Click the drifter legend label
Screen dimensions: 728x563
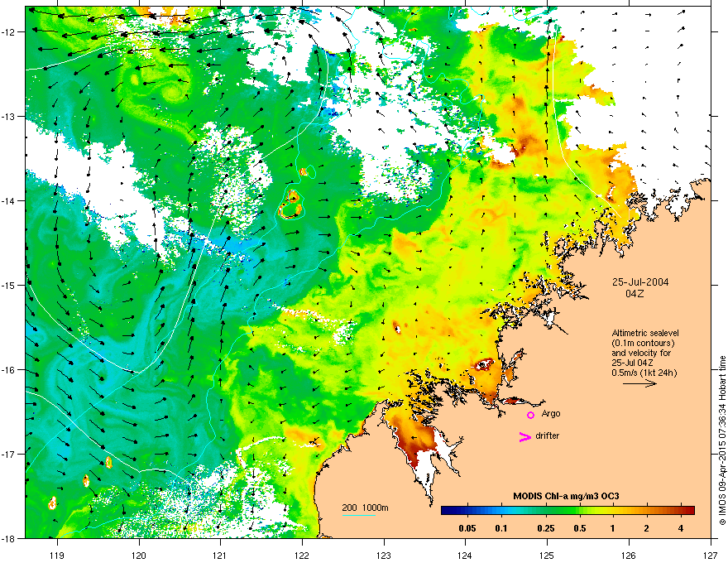click(548, 435)
